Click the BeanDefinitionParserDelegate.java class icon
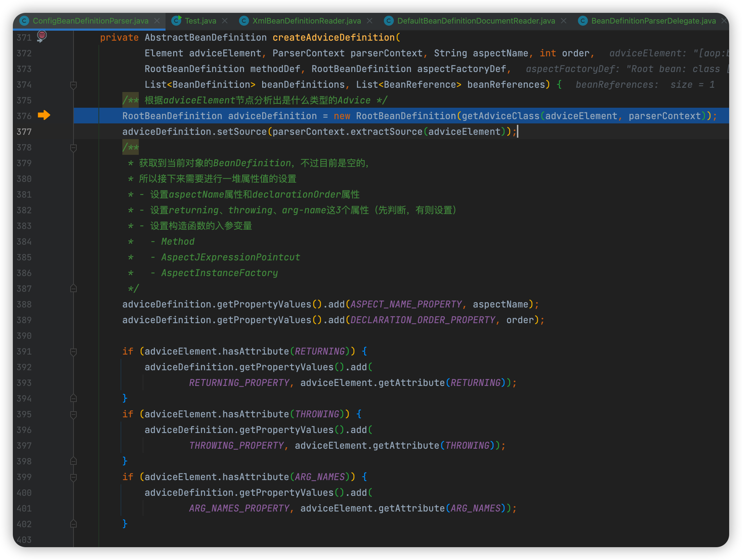Viewport: 742px width, 560px height. 583,21
